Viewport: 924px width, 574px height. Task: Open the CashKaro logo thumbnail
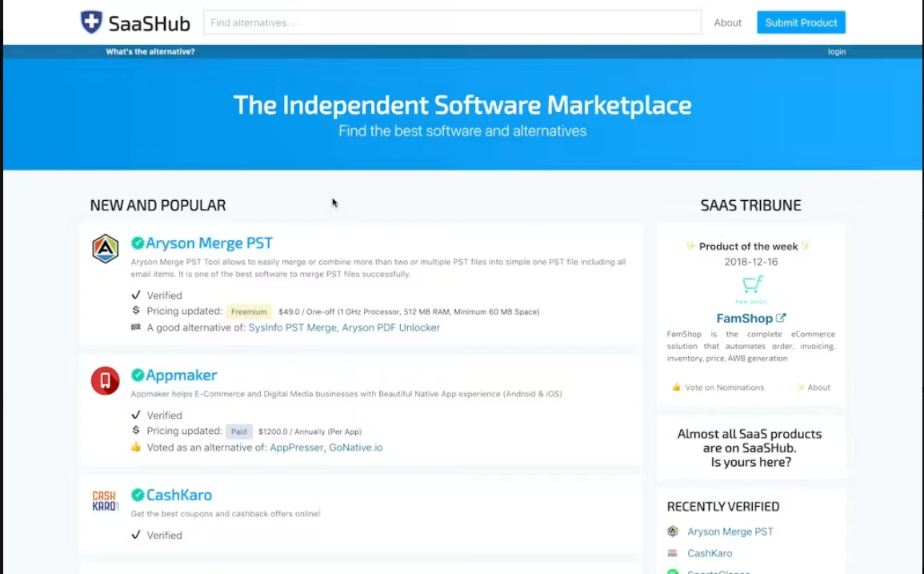(105, 501)
